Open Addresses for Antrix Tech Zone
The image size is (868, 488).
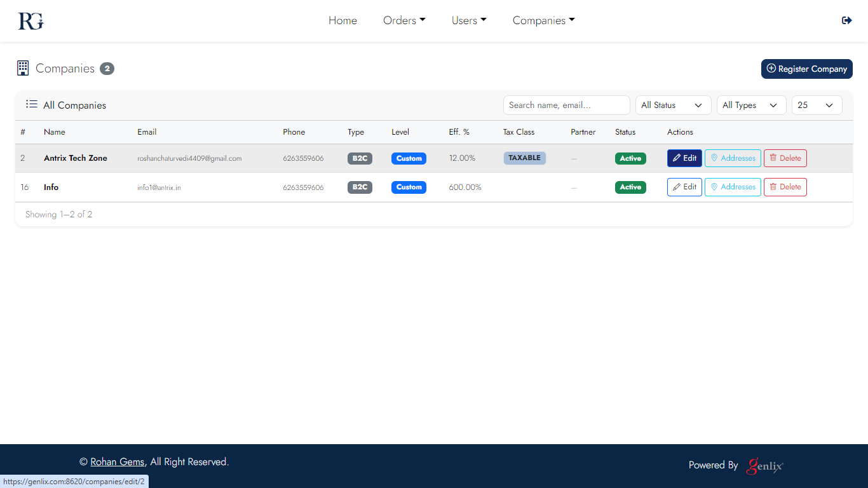click(733, 158)
